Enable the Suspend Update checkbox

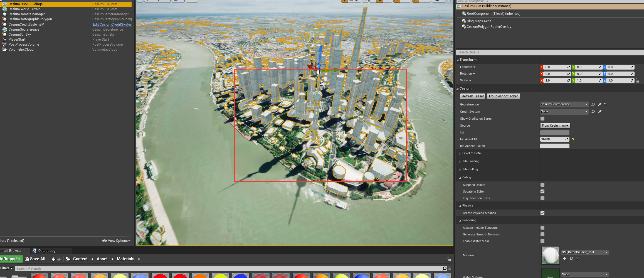pos(542,184)
